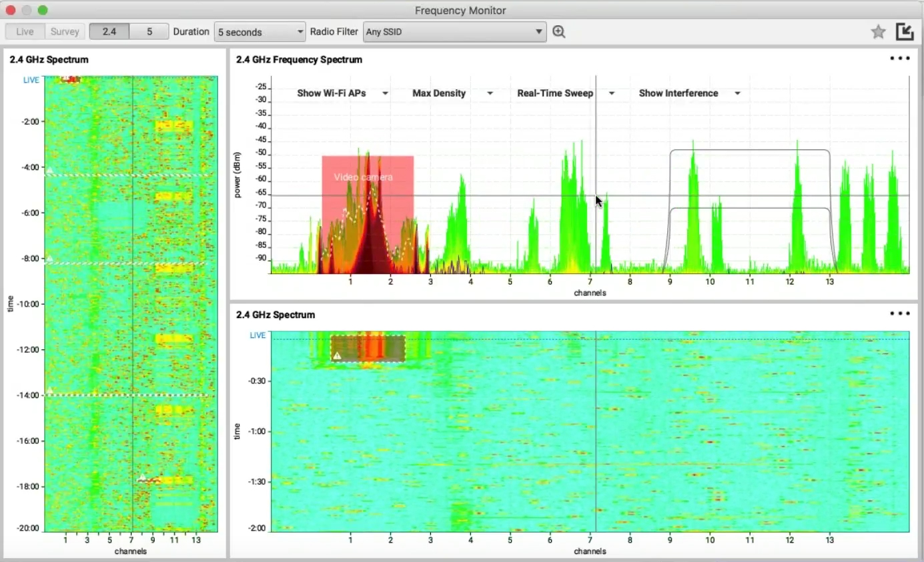Open the Radio Filter Any SSID dropdown
Viewport: 924px width, 562px height.
[x=454, y=32]
